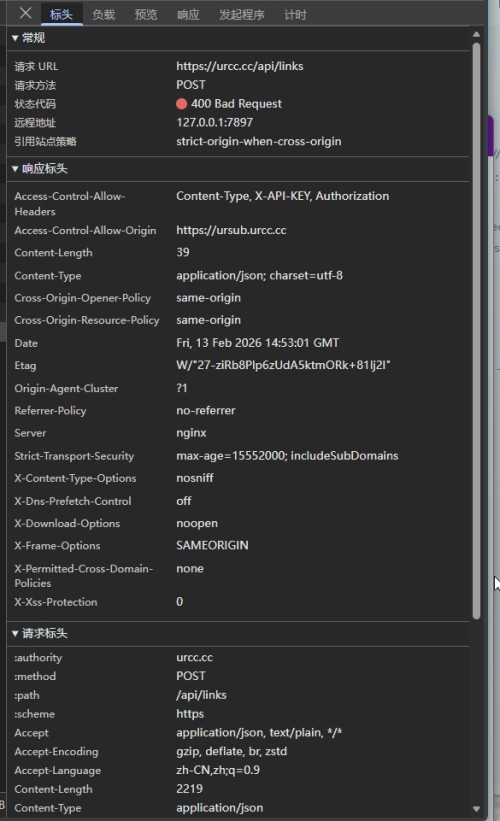Click the zh-CN,zh;q=0.9 value
This screenshot has width=500, height=821.
click(218, 770)
